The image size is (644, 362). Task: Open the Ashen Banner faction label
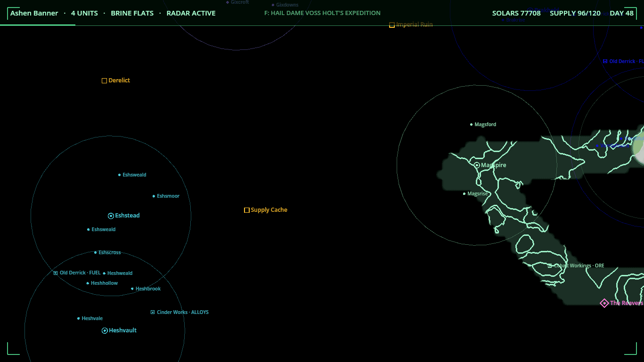34,13
